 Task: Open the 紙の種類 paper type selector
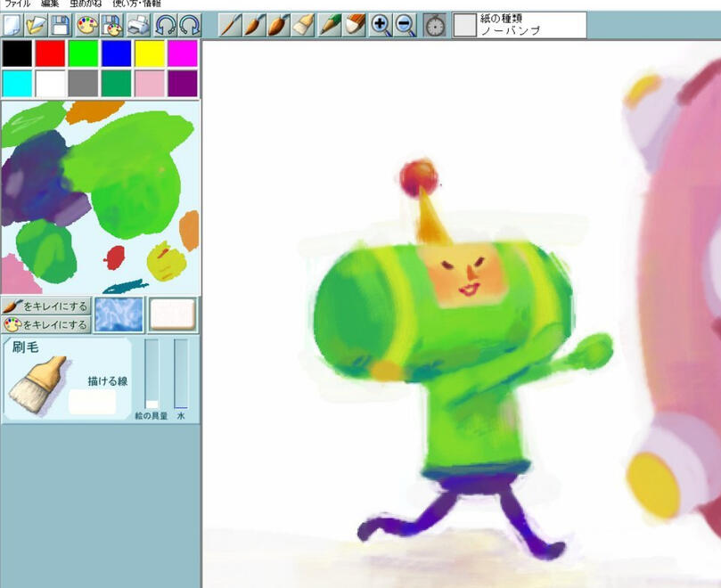[520, 25]
